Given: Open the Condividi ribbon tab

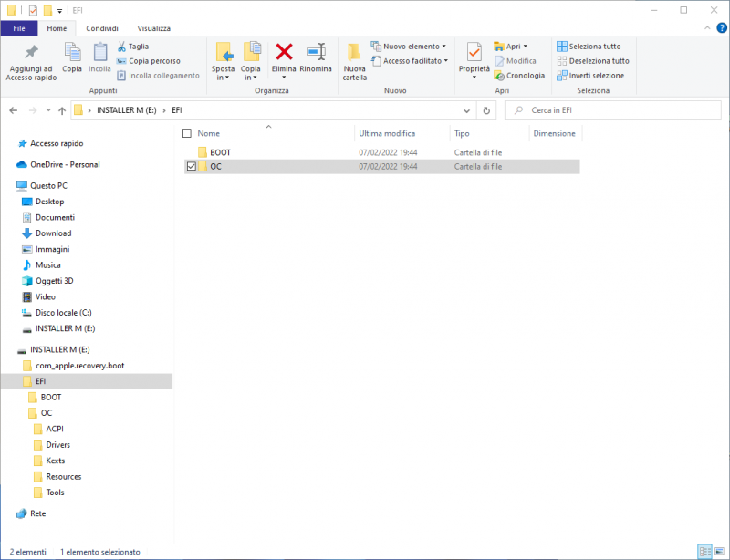Looking at the screenshot, I should pos(102,28).
